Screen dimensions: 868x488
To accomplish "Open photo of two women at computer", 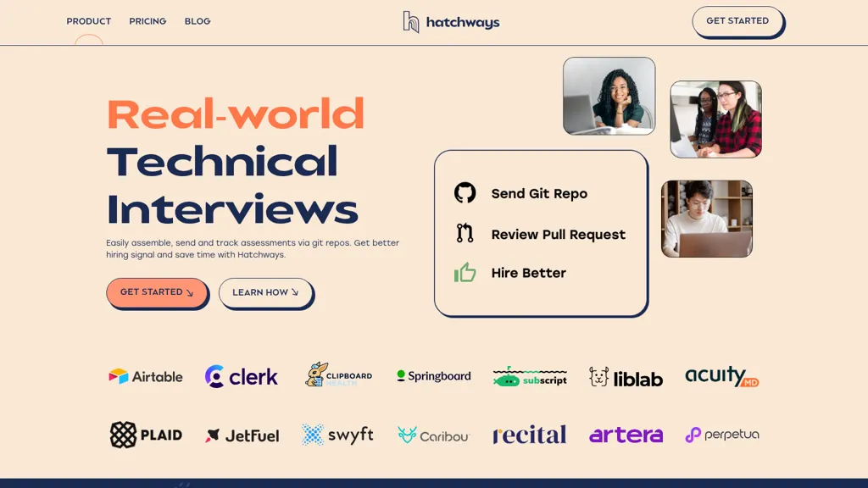I will pyautogui.click(x=715, y=119).
